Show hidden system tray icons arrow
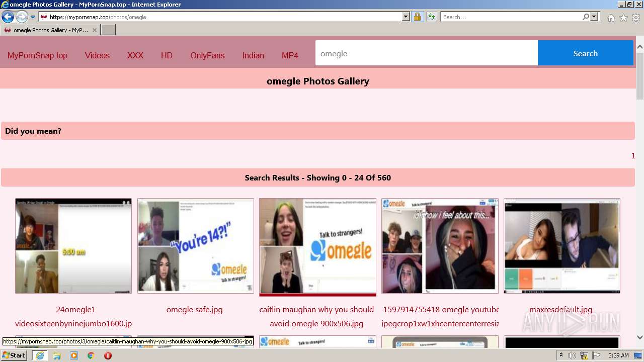The height and width of the screenshot is (362, 644). pos(561,355)
